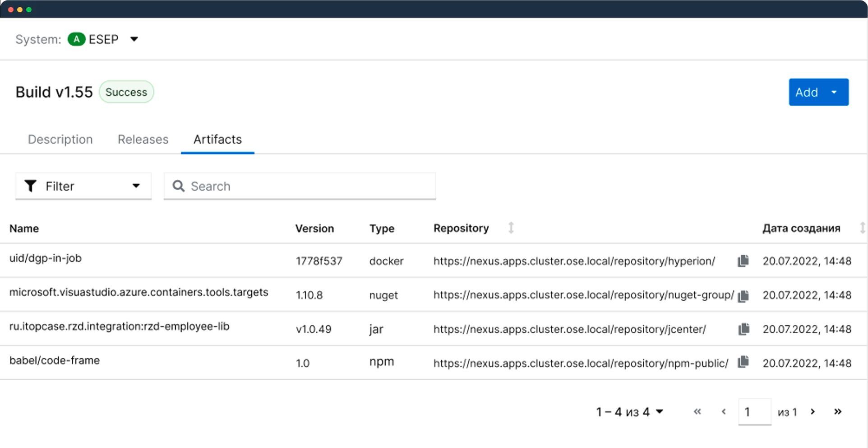Viewport: 868px width, 448px height.
Task: Copy the npm-public repository URL
Action: [743, 362]
